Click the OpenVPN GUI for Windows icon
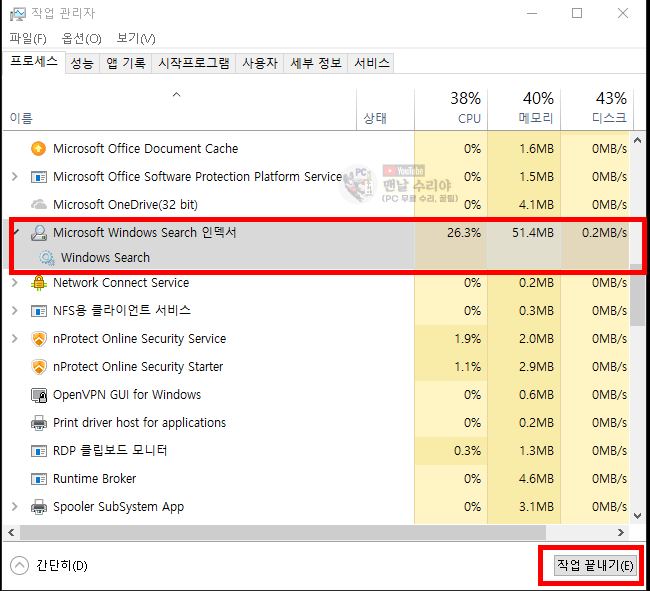Viewport: 650px width, 591px height. pyautogui.click(x=39, y=395)
